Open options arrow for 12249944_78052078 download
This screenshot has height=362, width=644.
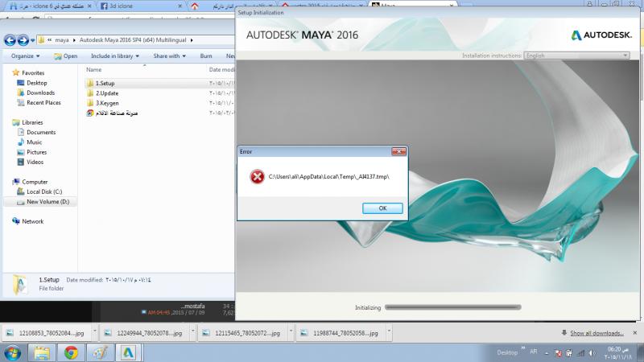192,331
